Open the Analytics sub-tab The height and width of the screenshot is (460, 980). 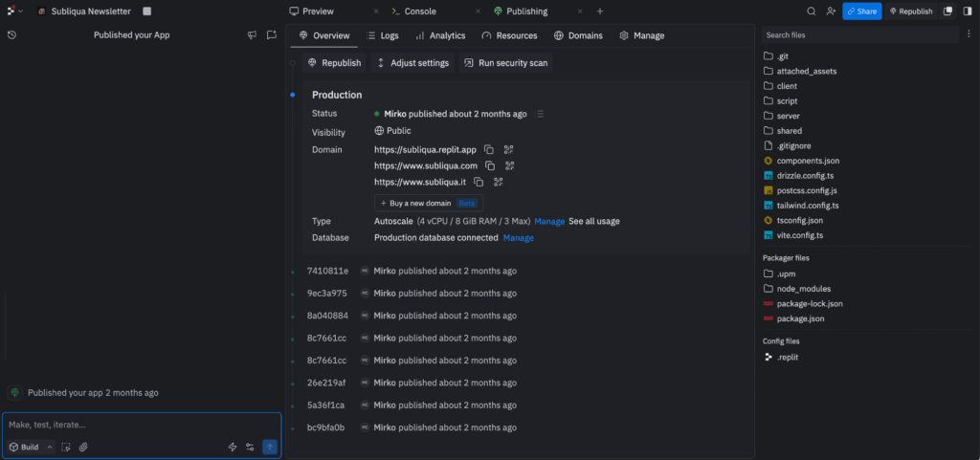click(440, 35)
